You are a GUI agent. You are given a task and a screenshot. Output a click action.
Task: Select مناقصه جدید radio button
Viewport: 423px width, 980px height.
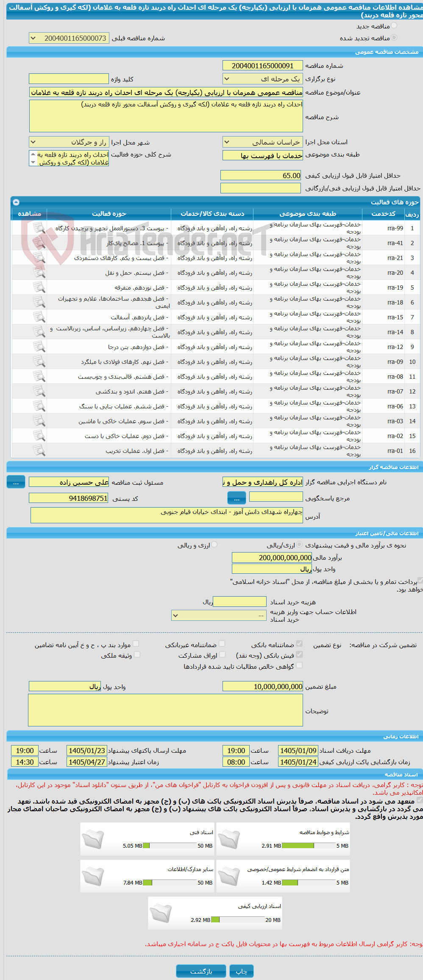(x=394, y=26)
